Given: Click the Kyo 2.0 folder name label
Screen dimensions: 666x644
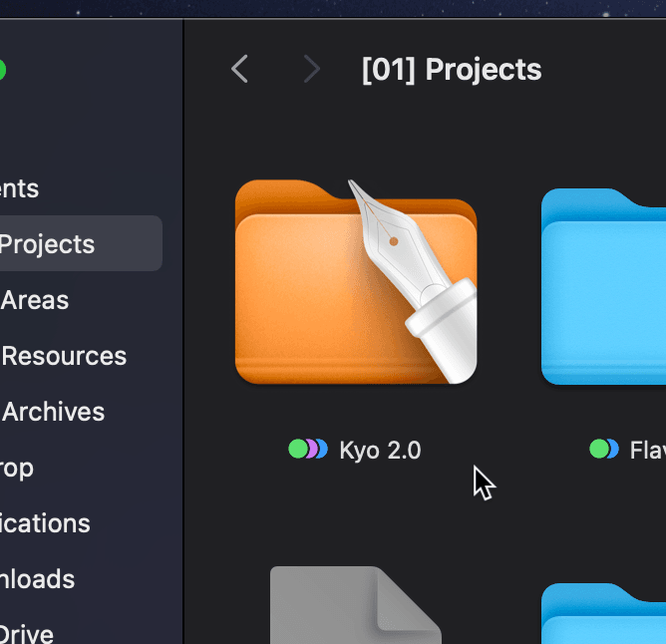Looking at the screenshot, I should point(380,451).
